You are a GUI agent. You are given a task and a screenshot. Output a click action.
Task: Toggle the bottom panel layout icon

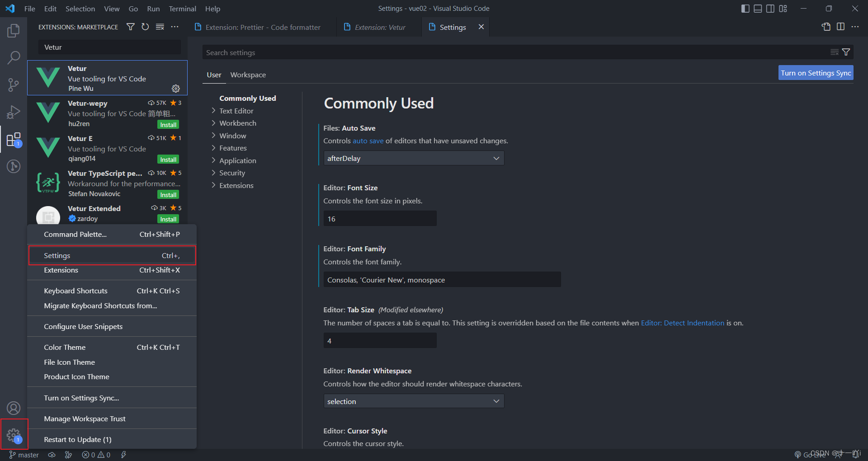point(758,9)
